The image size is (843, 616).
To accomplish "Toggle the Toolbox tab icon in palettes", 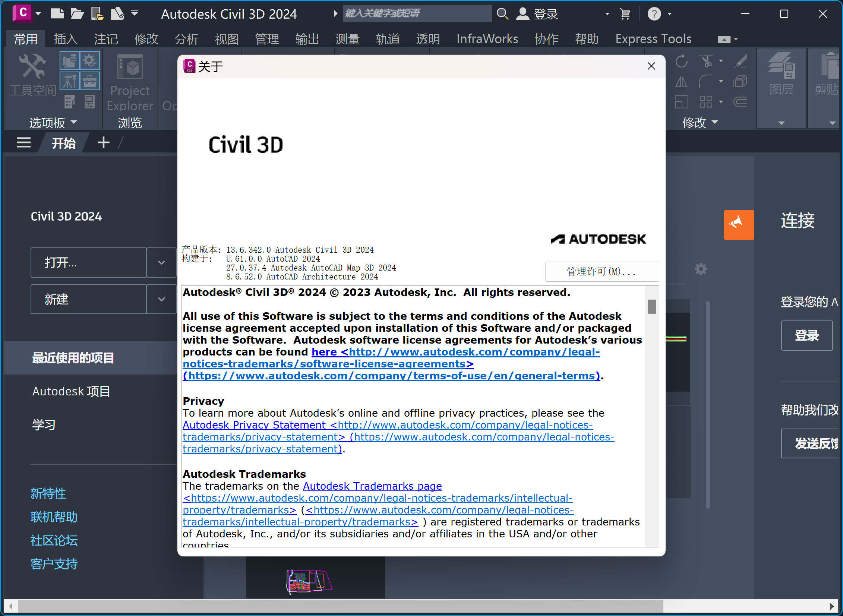I will [x=89, y=80].
